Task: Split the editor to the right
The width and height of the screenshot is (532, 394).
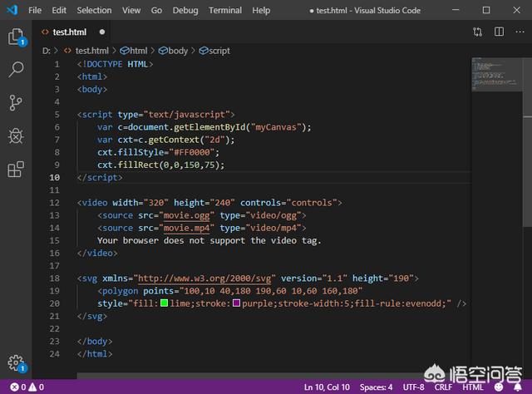Action: 499,32
